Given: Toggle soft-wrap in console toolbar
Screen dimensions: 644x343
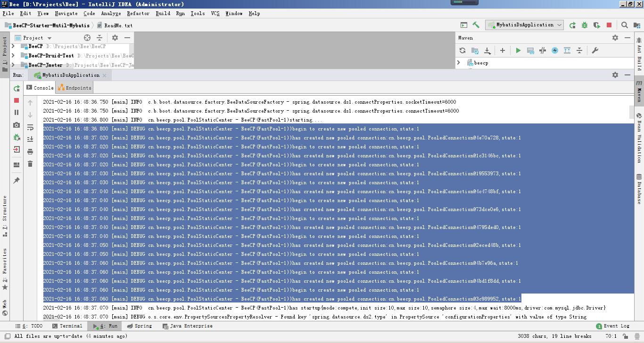Looking at the screenshot, I should [30, 127].
